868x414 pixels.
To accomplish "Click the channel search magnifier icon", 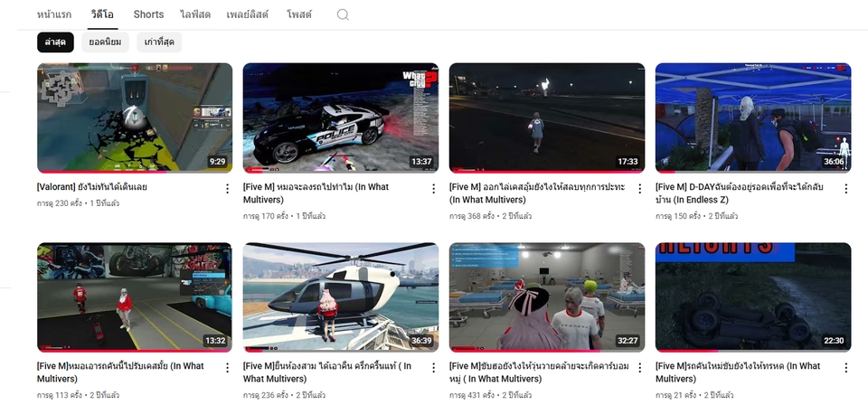I will (343, 14).
